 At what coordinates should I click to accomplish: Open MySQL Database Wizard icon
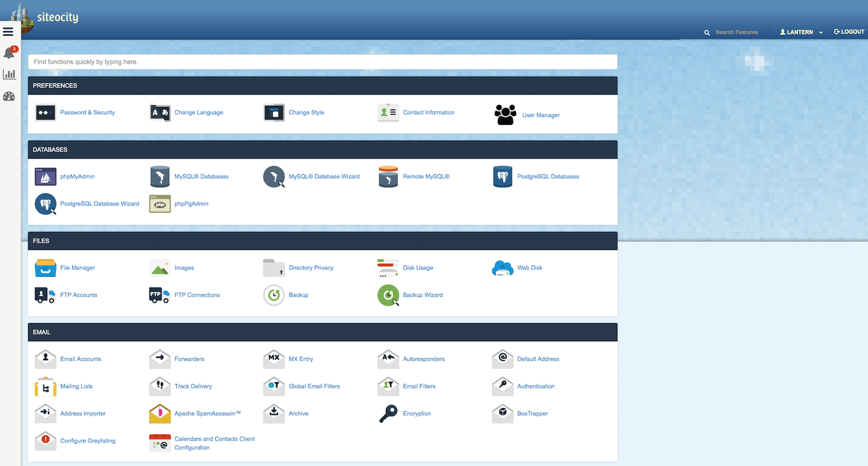274,177
